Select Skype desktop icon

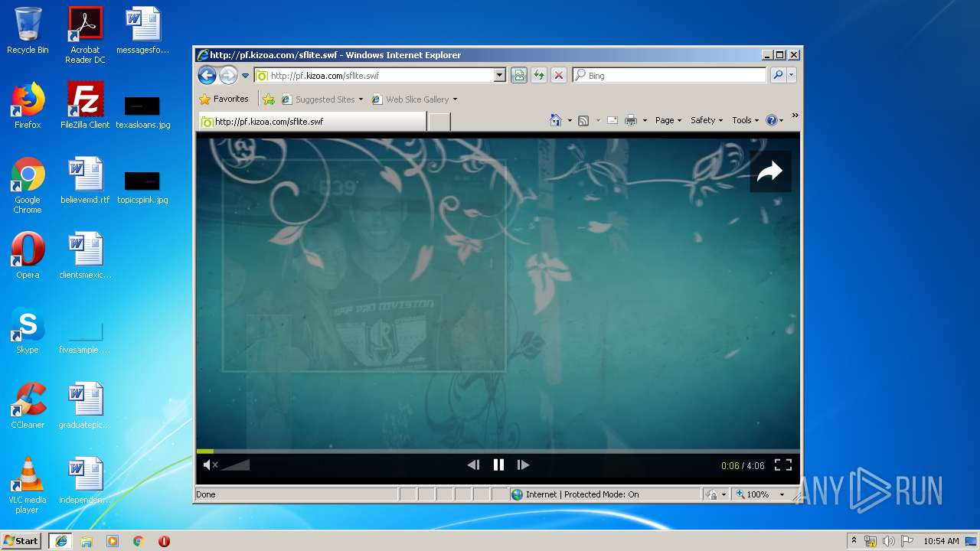tap(28, 331)
